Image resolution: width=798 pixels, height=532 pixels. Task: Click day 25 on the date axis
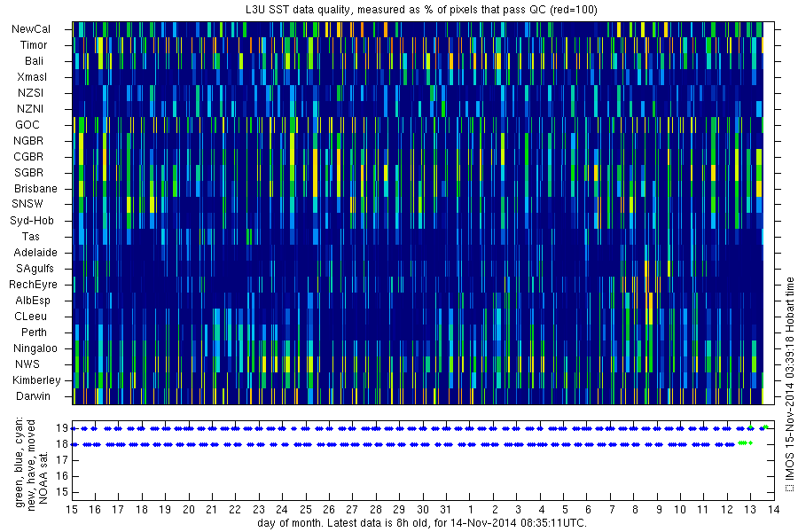(x=305, y=510)
